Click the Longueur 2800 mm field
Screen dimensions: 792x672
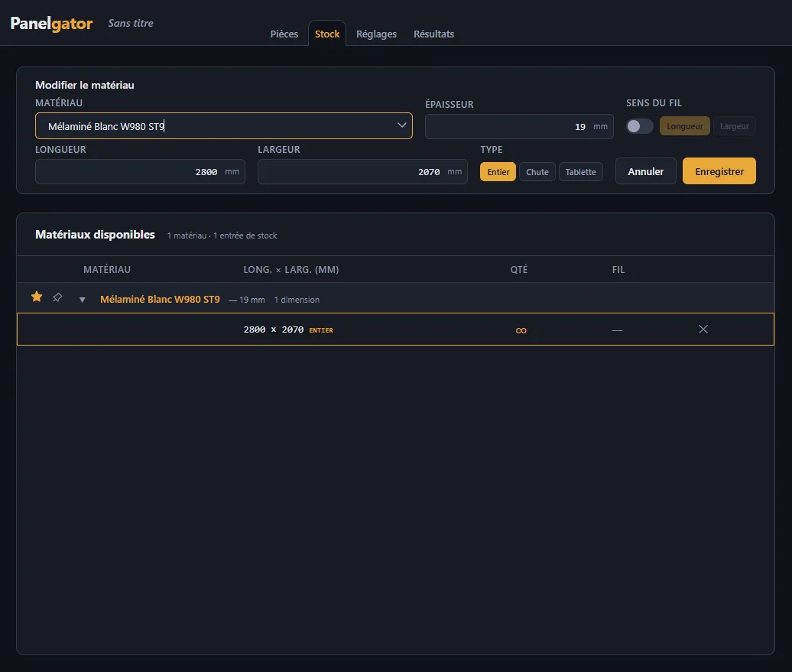[140, 172]
